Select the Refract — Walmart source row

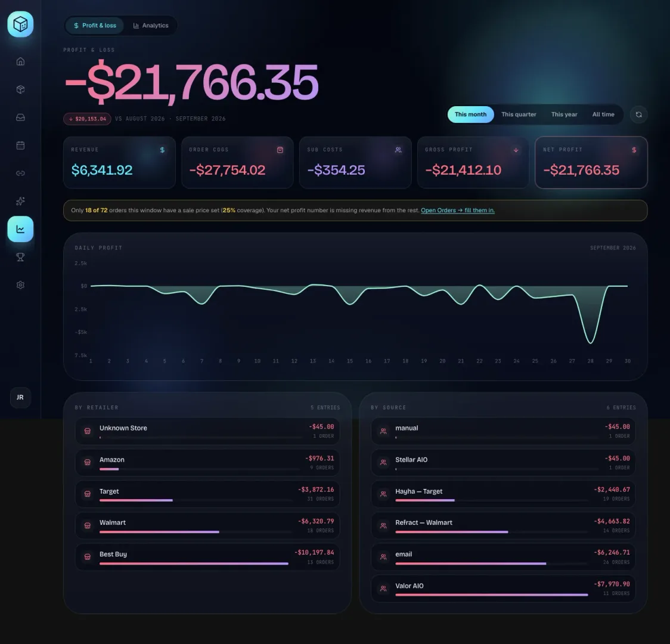point(503,525)
